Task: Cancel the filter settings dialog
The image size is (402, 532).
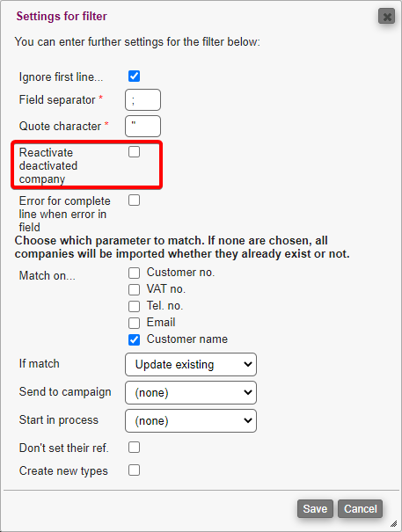Action: [361, 508]
